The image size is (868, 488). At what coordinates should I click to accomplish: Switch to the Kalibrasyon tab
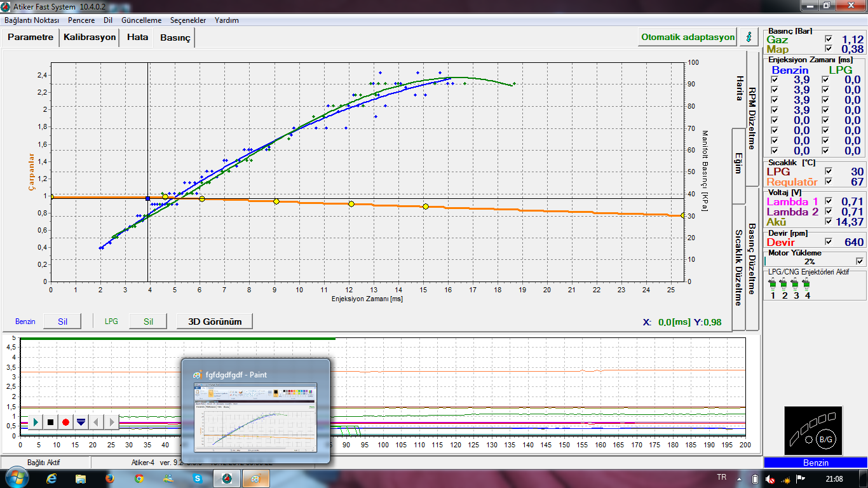(90, 37)
